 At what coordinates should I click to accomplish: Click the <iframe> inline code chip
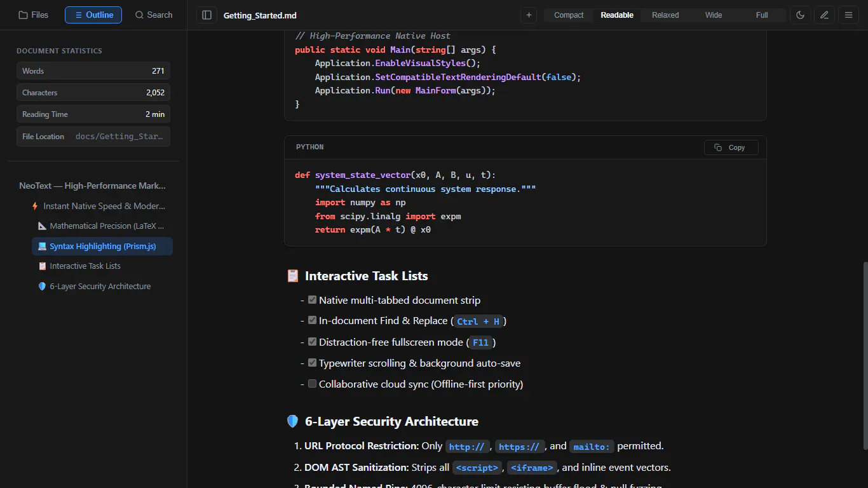(x=532, y=468)
